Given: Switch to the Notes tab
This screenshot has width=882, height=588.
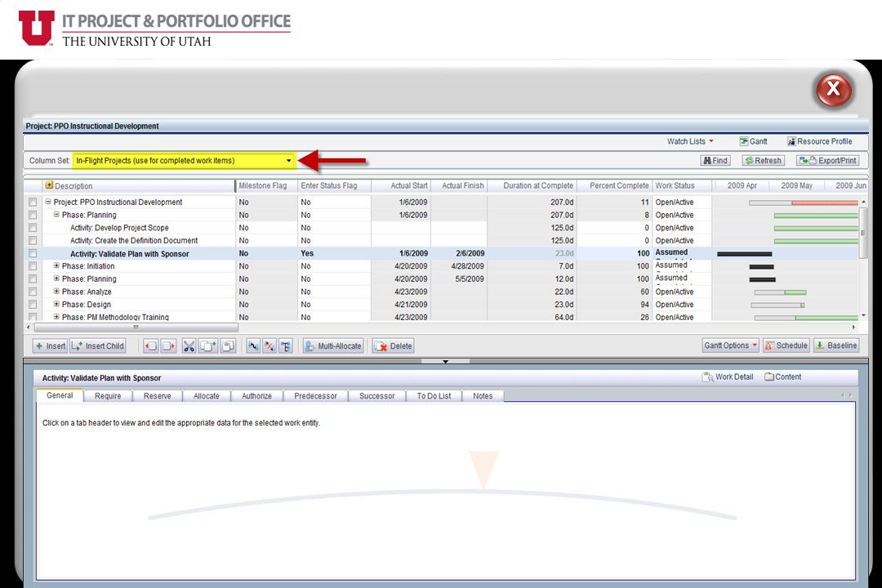Looking at the screenshot, I should [483, 396].
